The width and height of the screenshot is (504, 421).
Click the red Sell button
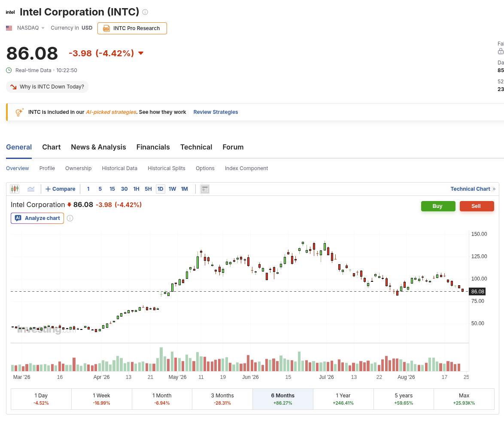pos(477,206)
